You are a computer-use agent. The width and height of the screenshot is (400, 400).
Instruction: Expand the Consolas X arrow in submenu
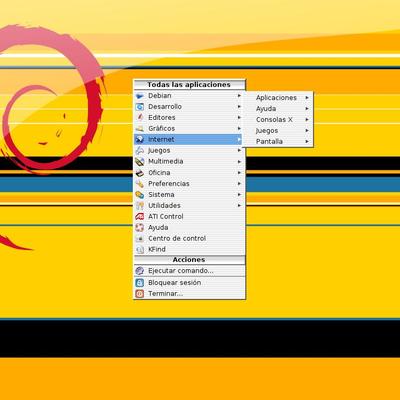tap(307, 119)
